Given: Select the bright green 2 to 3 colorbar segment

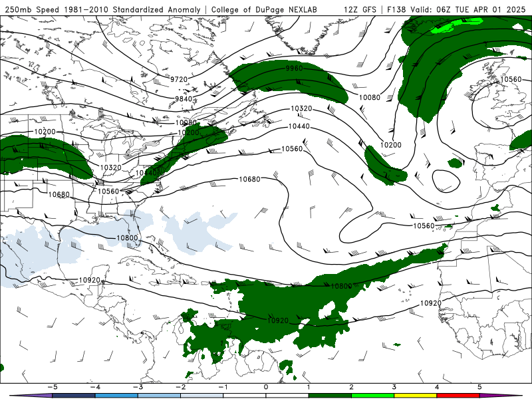Looking at the screenshot, I should tap(372, 396).
